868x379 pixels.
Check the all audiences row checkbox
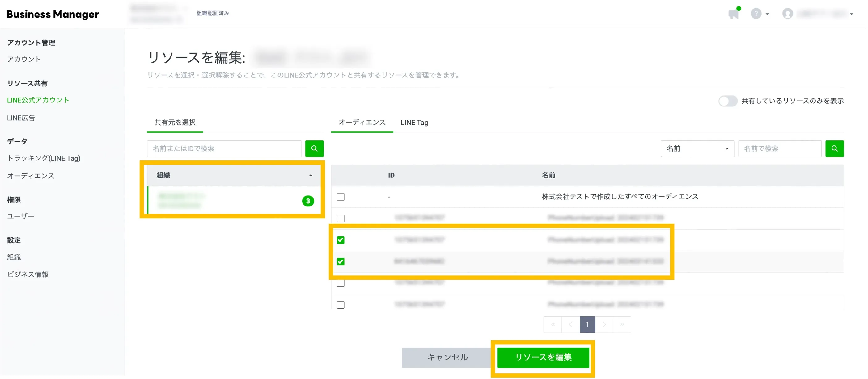coord(340,197)
